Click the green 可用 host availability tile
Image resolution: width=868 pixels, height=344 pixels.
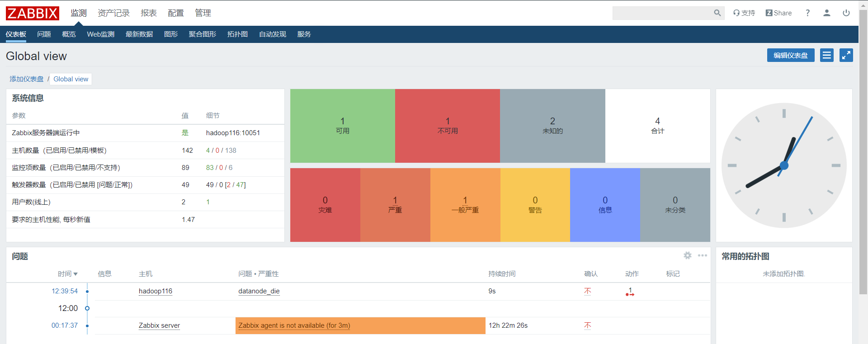[343, 126]
